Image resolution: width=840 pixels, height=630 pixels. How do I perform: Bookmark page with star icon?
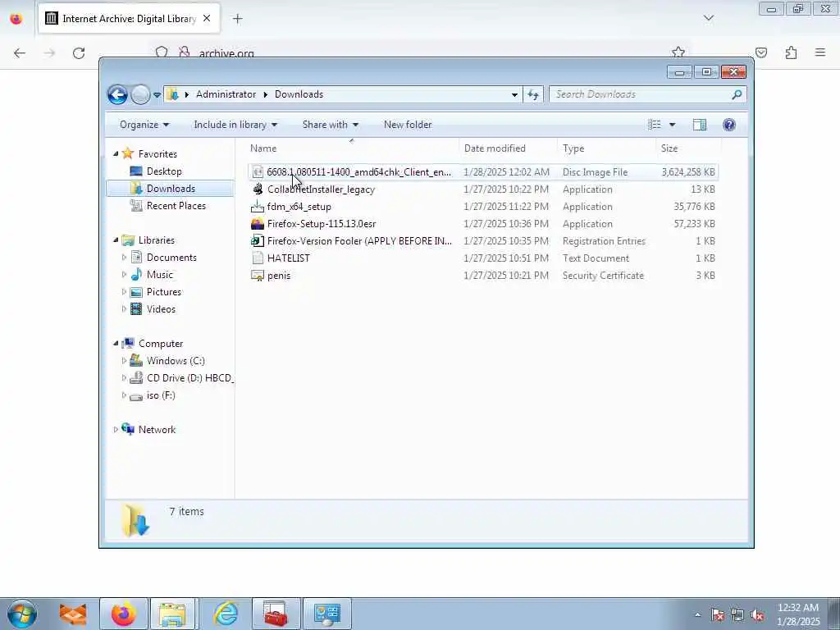pos(678,52)
